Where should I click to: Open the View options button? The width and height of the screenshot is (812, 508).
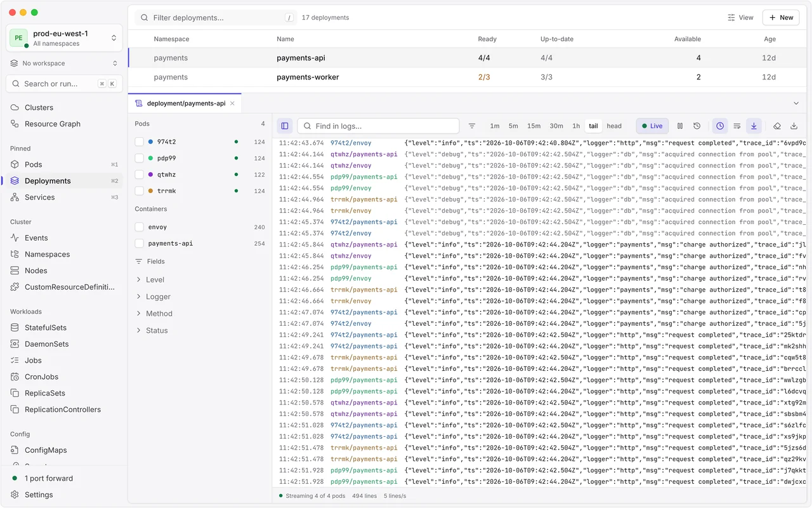coord(740,18)
